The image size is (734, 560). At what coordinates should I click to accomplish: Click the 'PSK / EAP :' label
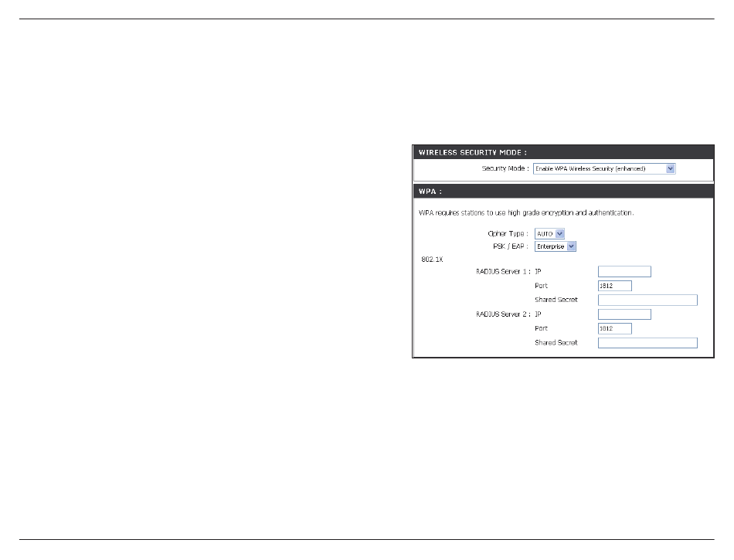click(511, 246)
